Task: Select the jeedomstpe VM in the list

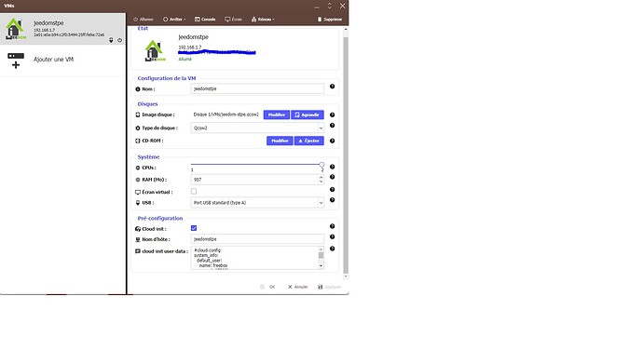Action: click(x=62, y=30)
